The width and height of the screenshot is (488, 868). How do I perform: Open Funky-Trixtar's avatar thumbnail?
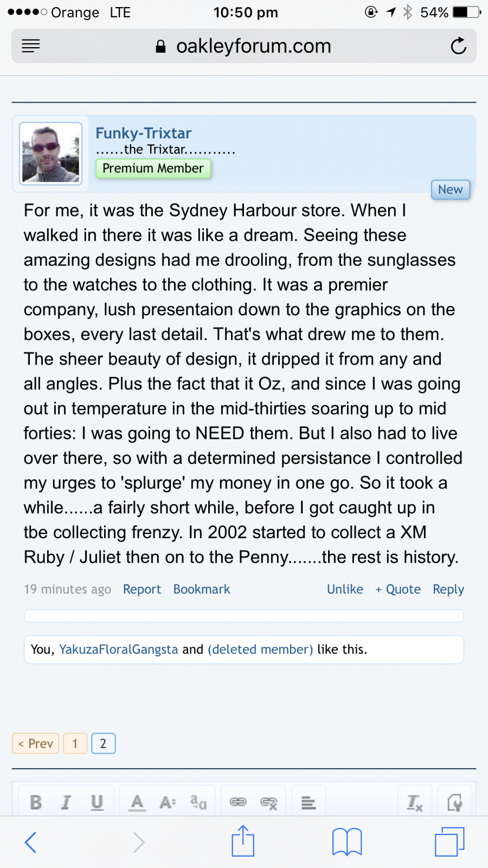point(50,154)
